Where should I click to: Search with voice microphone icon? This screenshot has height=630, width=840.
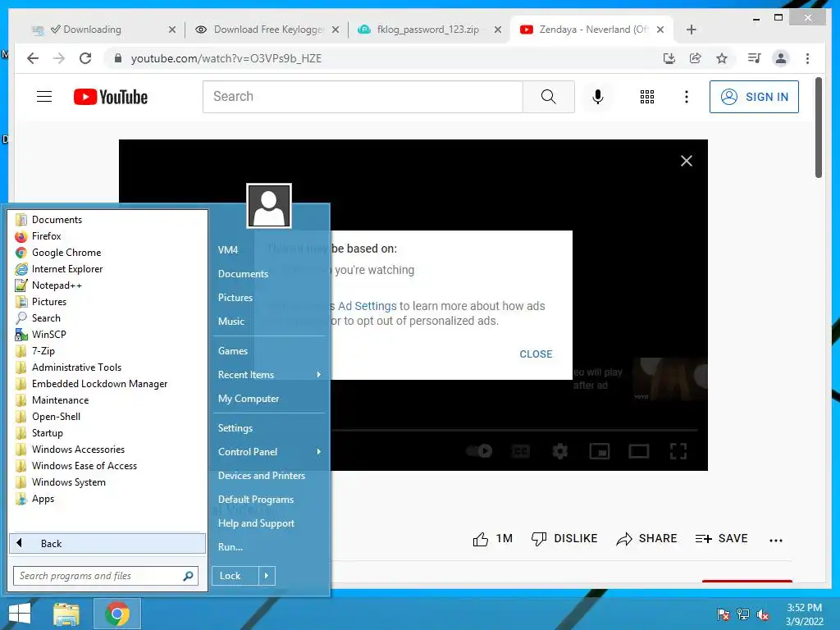pos(598,97)
